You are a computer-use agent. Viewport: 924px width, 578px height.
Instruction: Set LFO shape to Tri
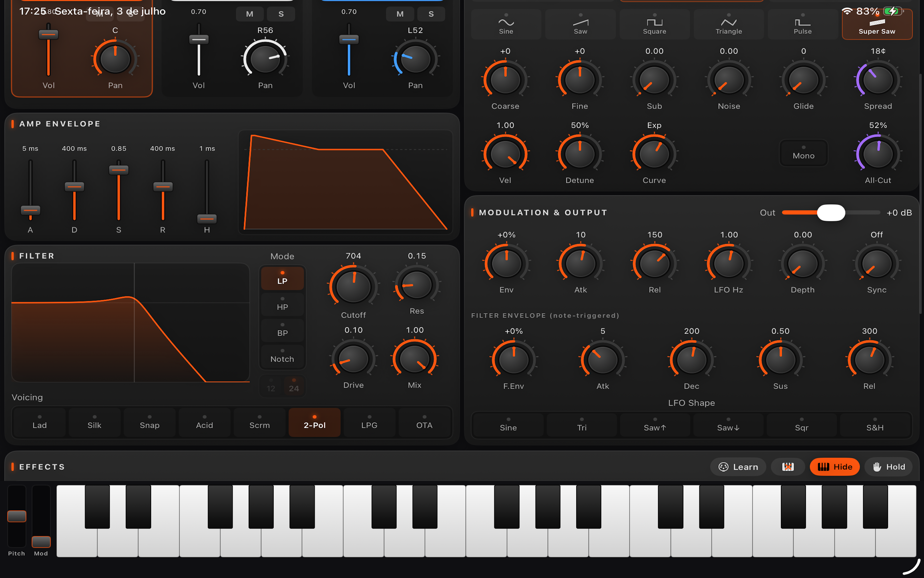coord(581,425)
